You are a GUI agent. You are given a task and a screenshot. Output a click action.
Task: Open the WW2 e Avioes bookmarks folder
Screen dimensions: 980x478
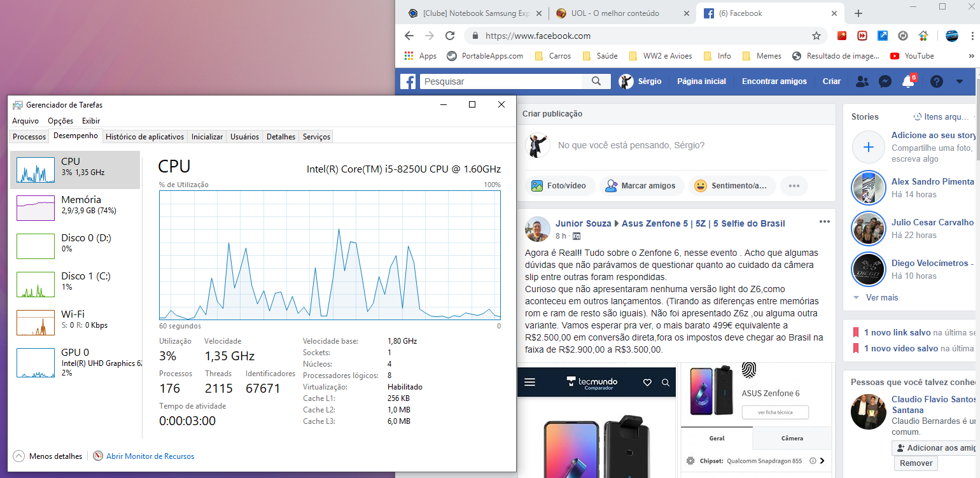(x=660, y=56)
